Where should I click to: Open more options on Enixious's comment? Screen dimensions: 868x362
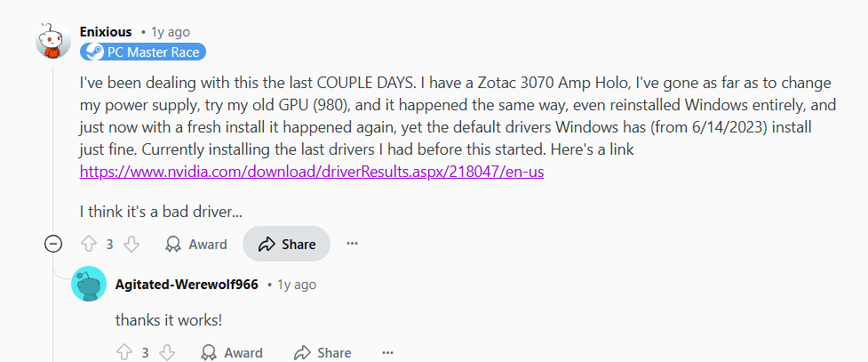(353, 244)
